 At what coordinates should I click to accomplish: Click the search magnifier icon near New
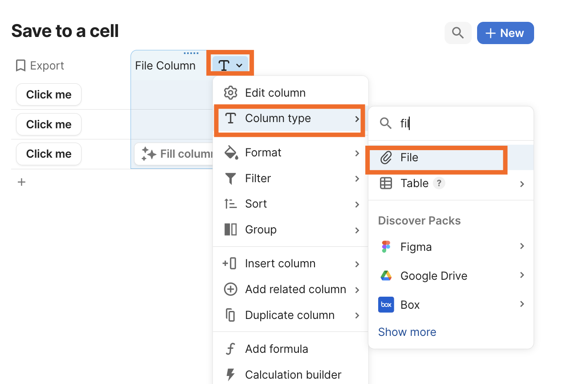tap(458, 33)
